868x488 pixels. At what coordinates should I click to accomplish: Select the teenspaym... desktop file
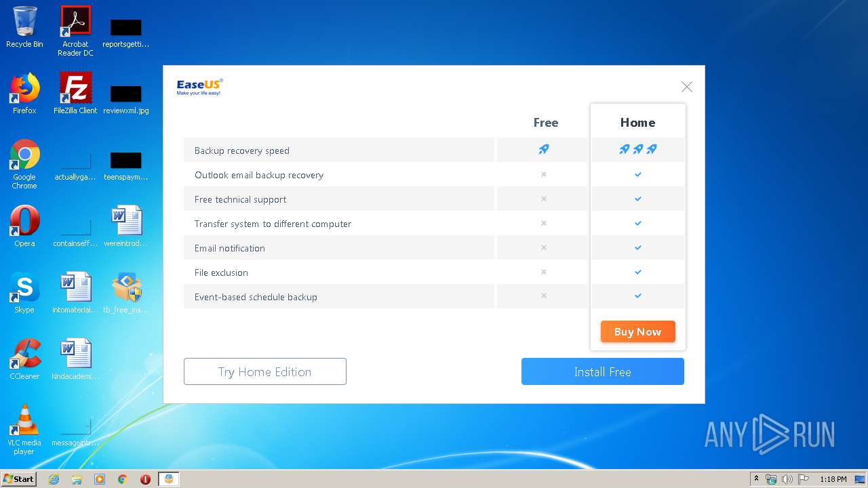(x=126, y=165)
